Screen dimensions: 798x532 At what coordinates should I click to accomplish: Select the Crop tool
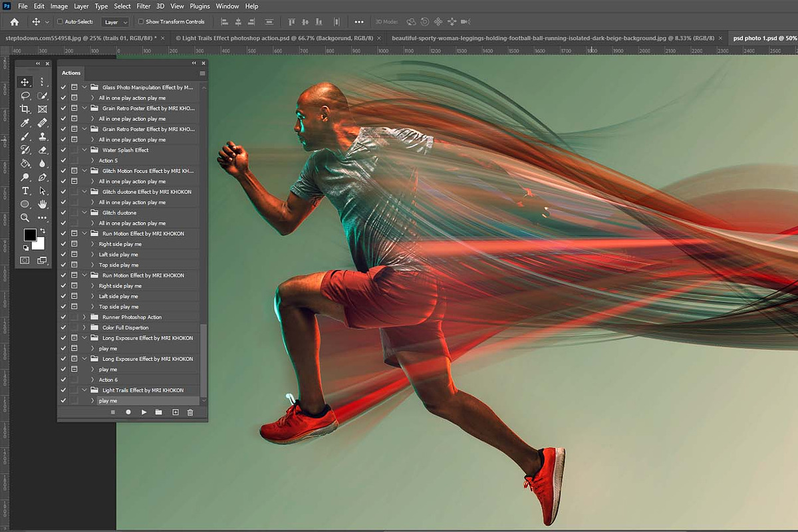(x=24, y=108)
